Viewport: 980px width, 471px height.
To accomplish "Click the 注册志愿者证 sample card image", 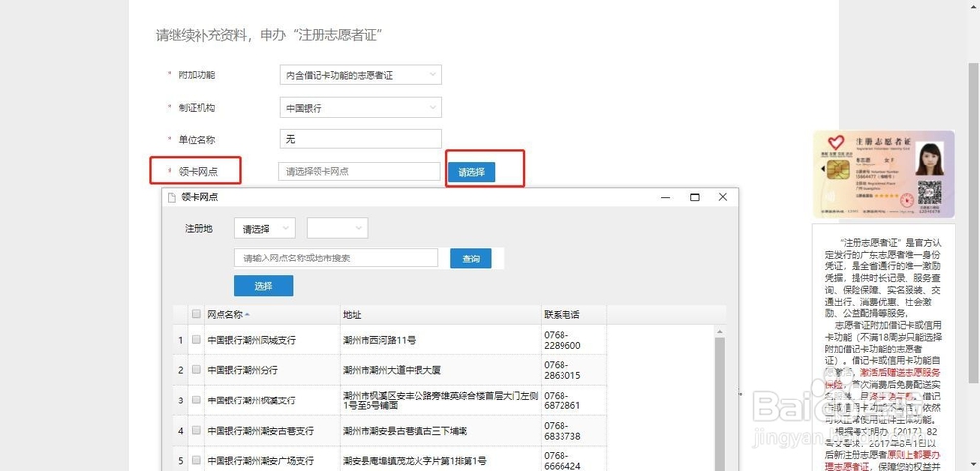I will coord(884,174).
